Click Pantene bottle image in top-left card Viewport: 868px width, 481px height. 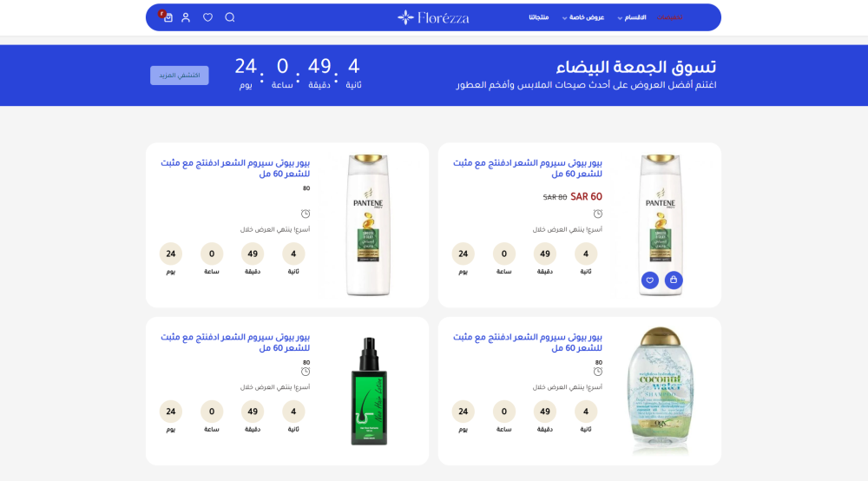coord(368,225)
